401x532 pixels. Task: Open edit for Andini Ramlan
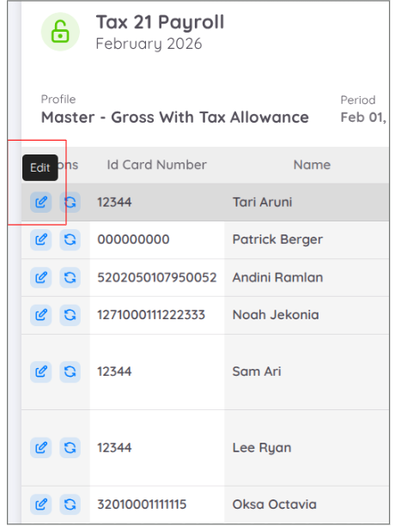point(40,277)
